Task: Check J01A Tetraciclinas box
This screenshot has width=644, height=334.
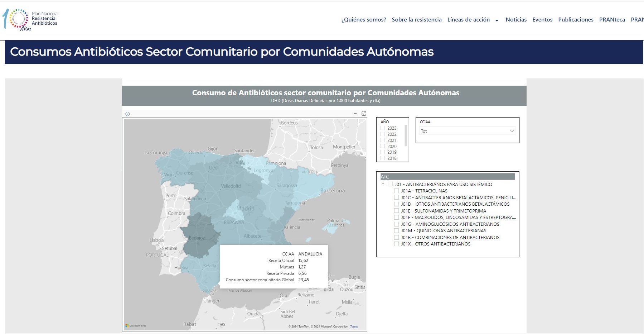Action: tap(396, 191)
